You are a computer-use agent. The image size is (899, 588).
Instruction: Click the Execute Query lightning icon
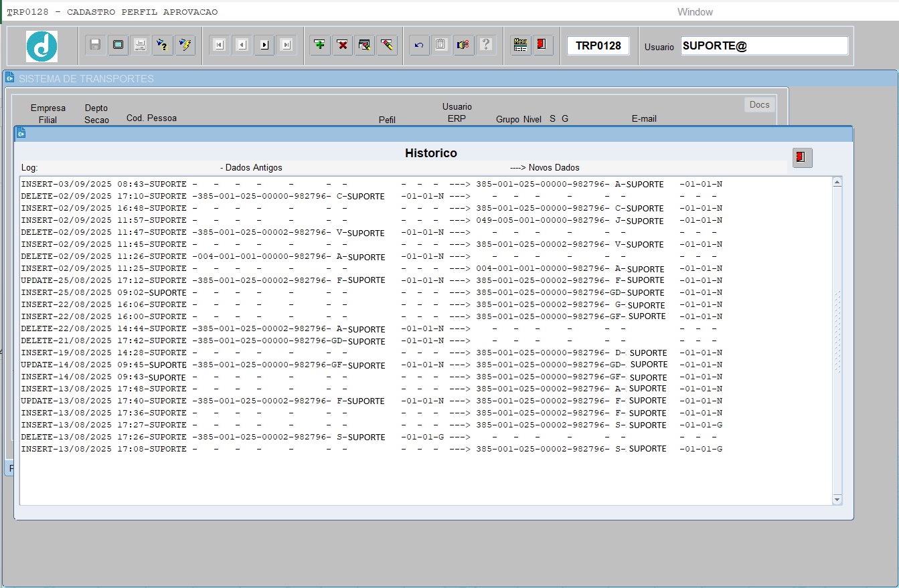[185, 45]
